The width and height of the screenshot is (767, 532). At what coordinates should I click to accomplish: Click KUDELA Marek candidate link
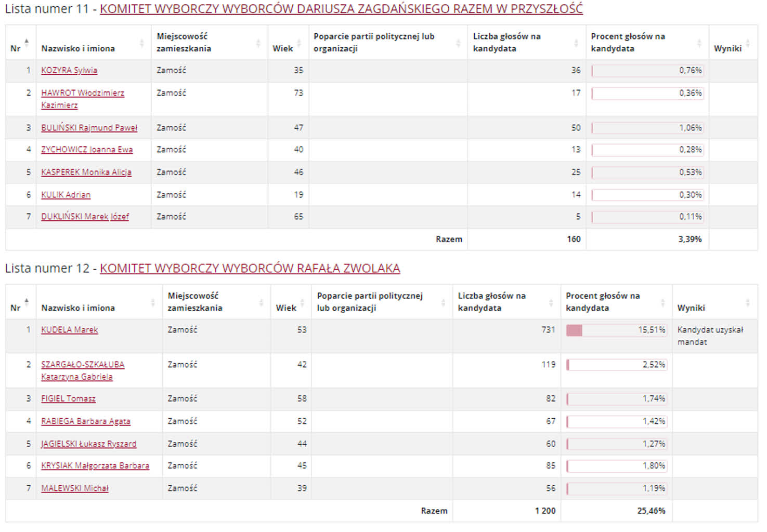(x=69, y=330)
